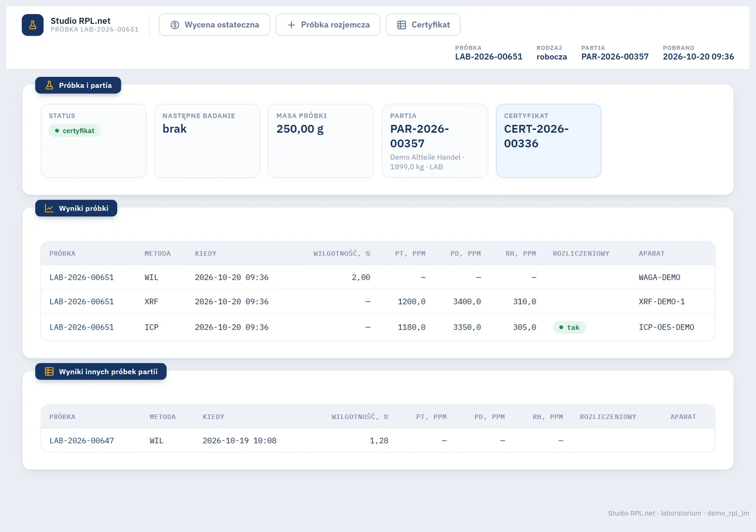
Task: Select the XRF row apparatus XRF-DEMO-1
Action: [662, 302]
